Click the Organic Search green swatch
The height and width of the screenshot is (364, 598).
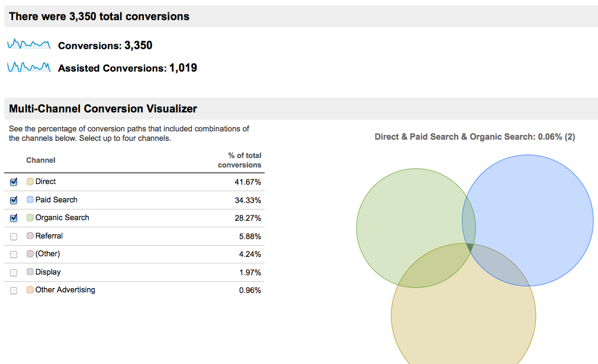point(30,218)
